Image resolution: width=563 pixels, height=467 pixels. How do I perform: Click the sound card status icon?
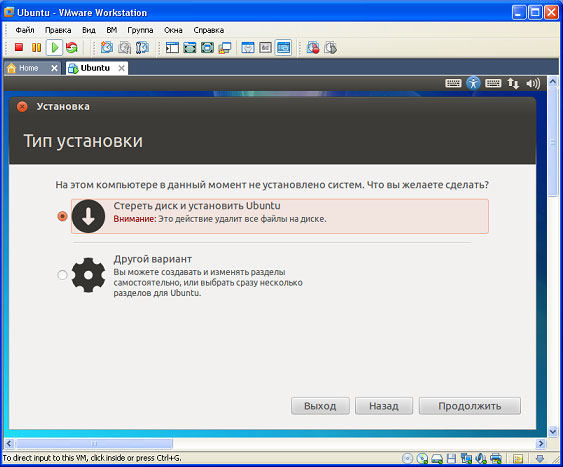481,458
